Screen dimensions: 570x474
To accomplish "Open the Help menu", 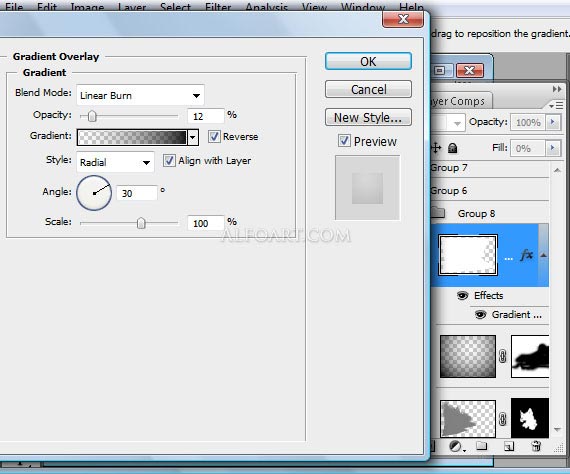I will (411, 7).
